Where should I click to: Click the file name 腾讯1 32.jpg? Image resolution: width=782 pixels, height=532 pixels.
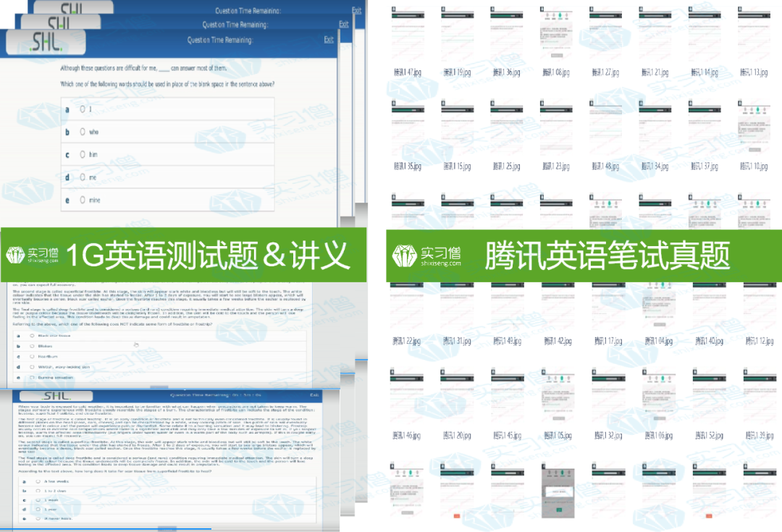pos(608,435)
